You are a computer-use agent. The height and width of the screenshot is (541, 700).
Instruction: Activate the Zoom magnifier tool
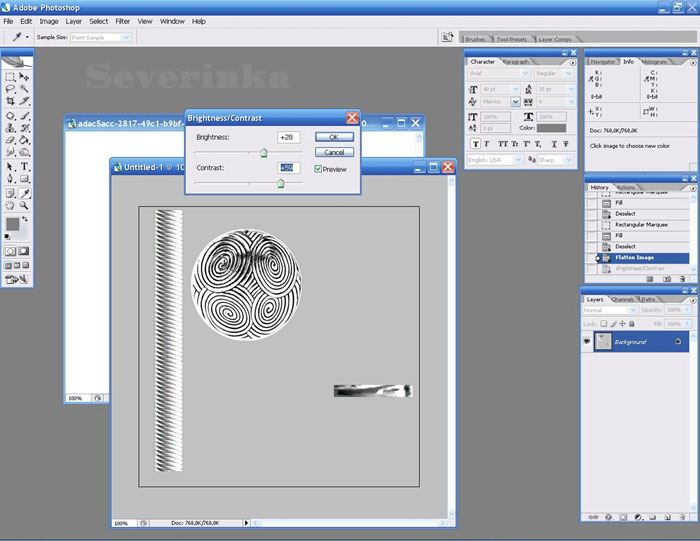[x=25, y=206]
